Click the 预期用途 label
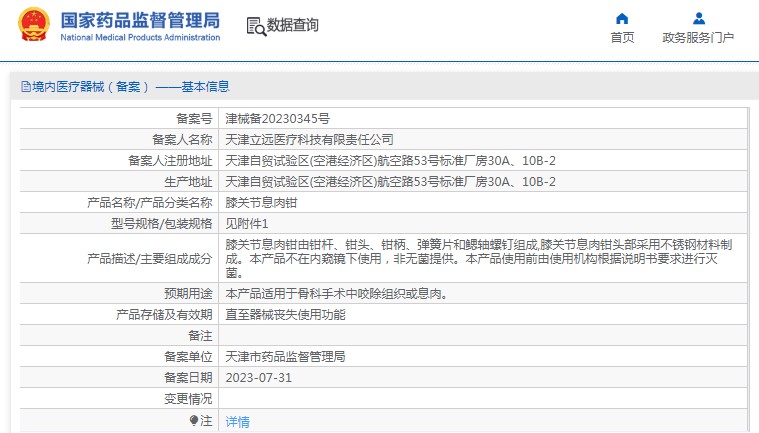Image resolution: width=759 pixels, height=433 pixels. [188, 294]
